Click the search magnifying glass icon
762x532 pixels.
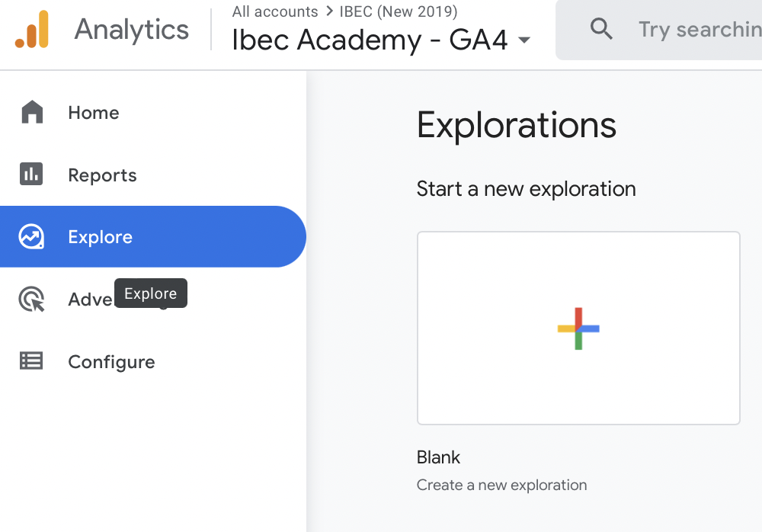click(602, 30)
